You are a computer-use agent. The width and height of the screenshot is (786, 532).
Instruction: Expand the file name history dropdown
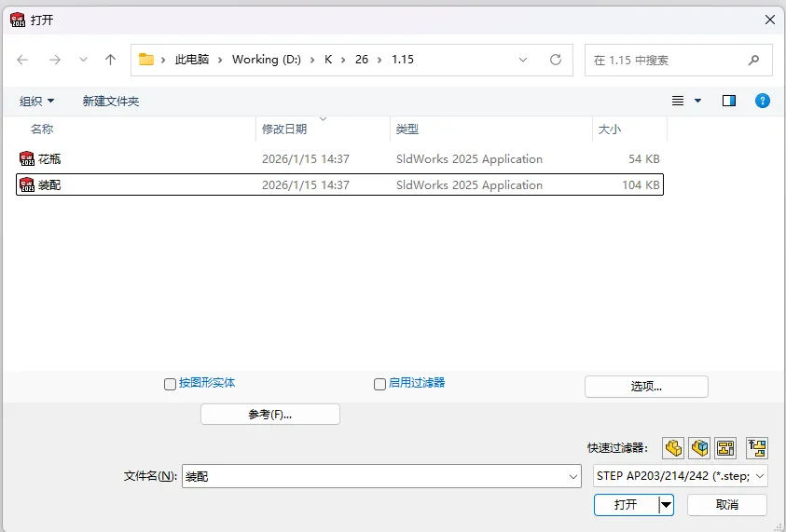coord(573,476)
